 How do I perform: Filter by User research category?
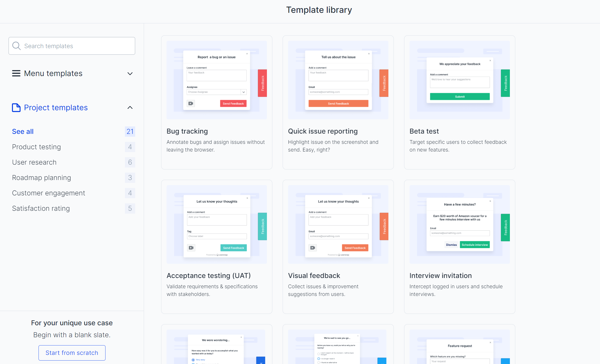(x=34, y=162)
